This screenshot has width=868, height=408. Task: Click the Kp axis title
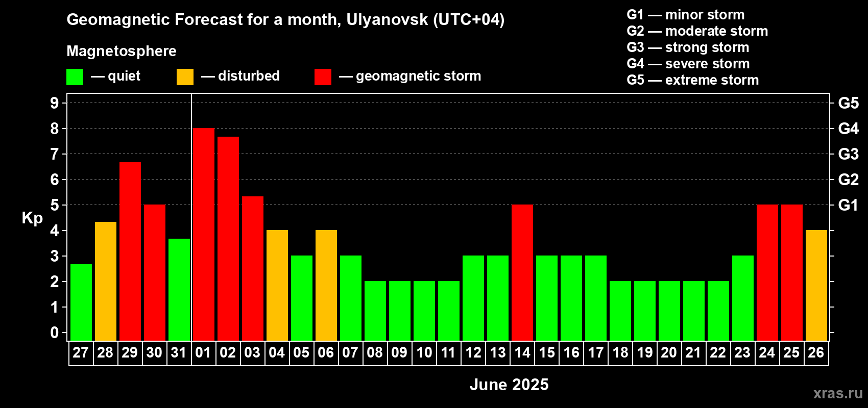coord(32,218)
